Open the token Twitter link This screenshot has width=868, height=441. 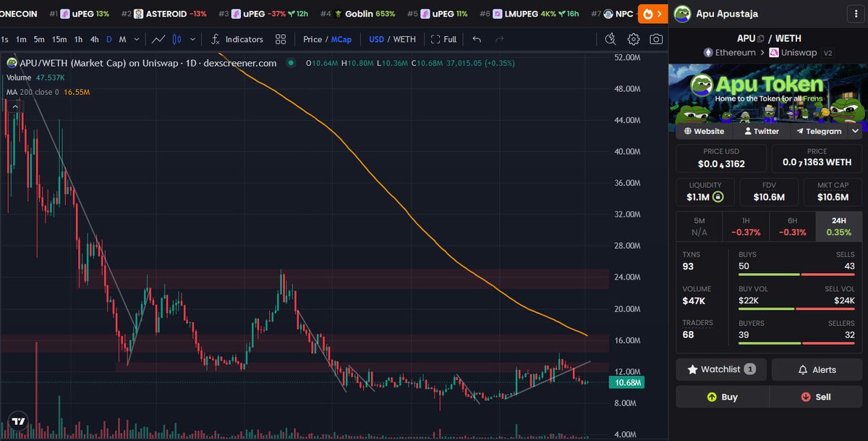click(761, 131)
